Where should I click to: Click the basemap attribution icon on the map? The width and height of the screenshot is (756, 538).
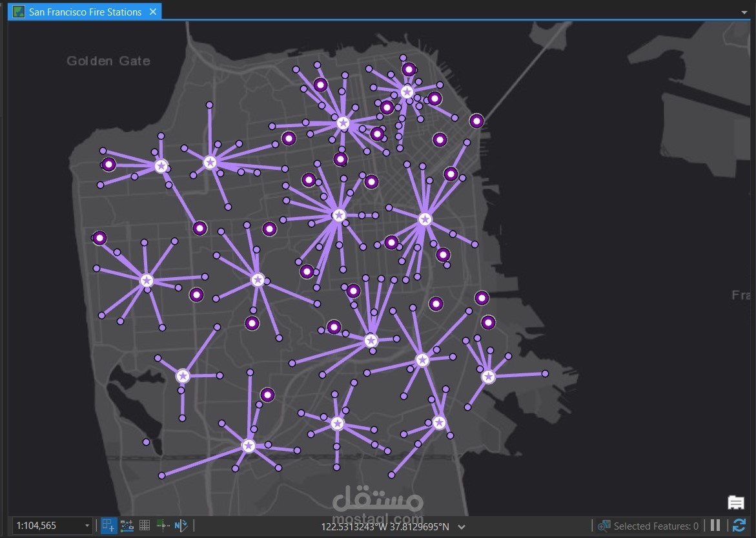pos(736,502)
